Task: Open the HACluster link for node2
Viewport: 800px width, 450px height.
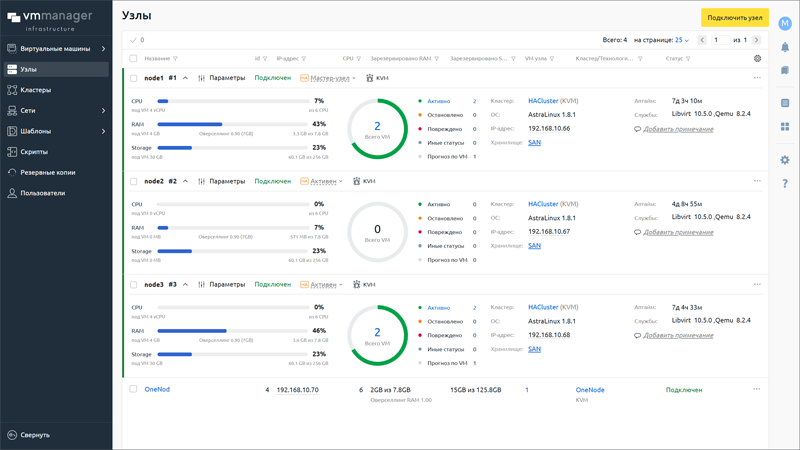Action: [x=543, y=204]
